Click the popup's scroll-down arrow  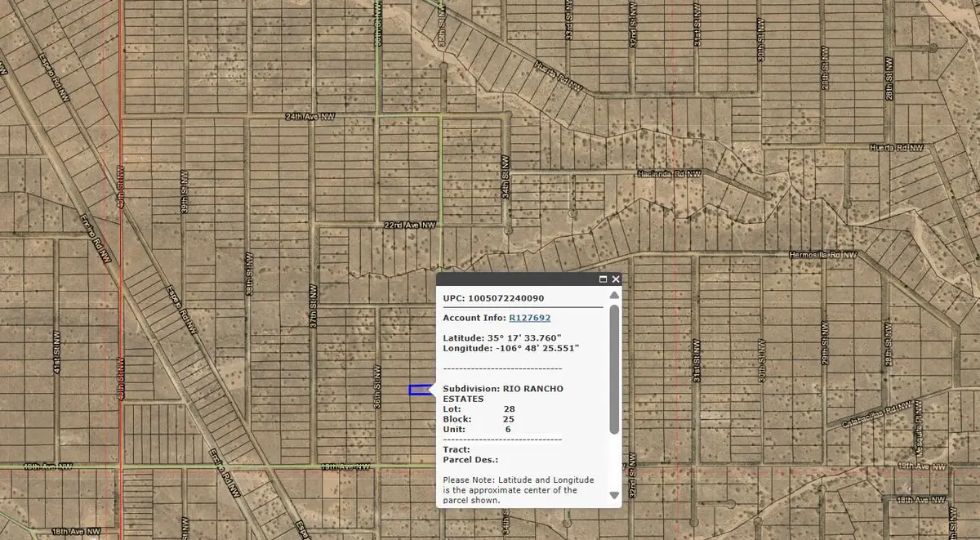(614, 496)
